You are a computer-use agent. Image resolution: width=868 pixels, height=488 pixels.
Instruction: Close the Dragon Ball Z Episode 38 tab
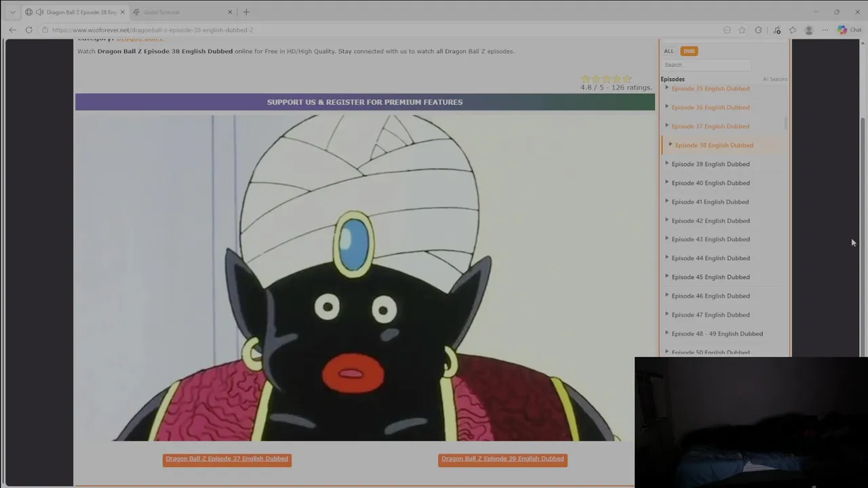coord(123,12)
